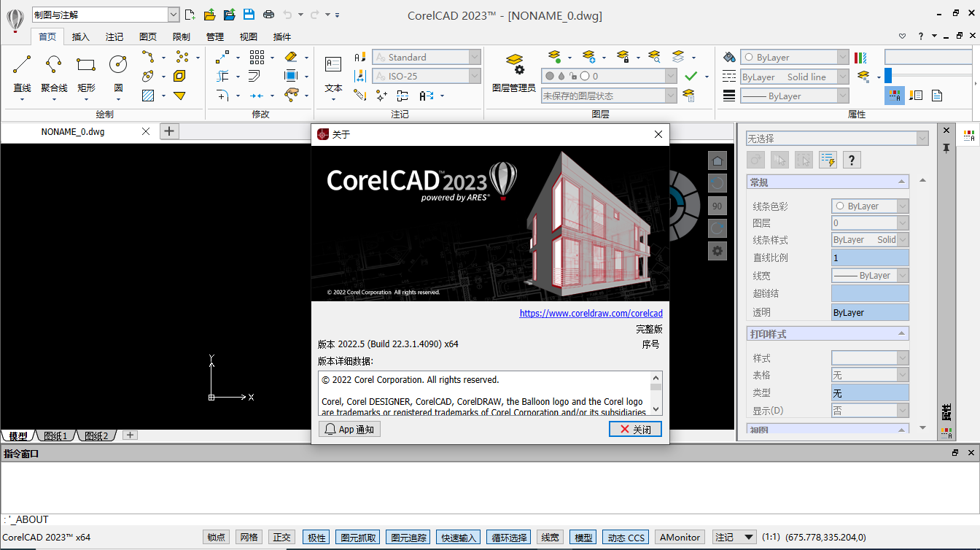Switch to the 图纸1 sheet tab
This screenshot has height=550, width=980.
click(x=55, y=436)
